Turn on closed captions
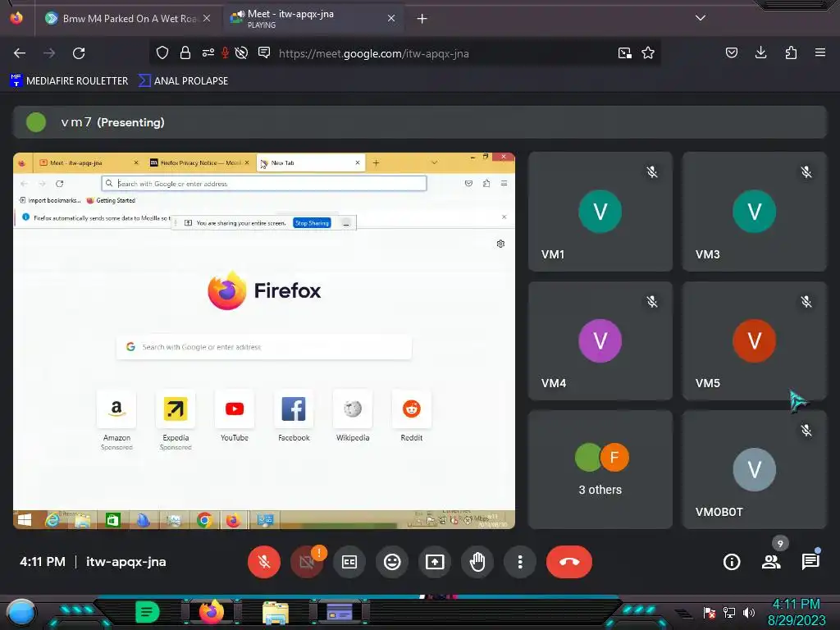 (x=349, y=562)
